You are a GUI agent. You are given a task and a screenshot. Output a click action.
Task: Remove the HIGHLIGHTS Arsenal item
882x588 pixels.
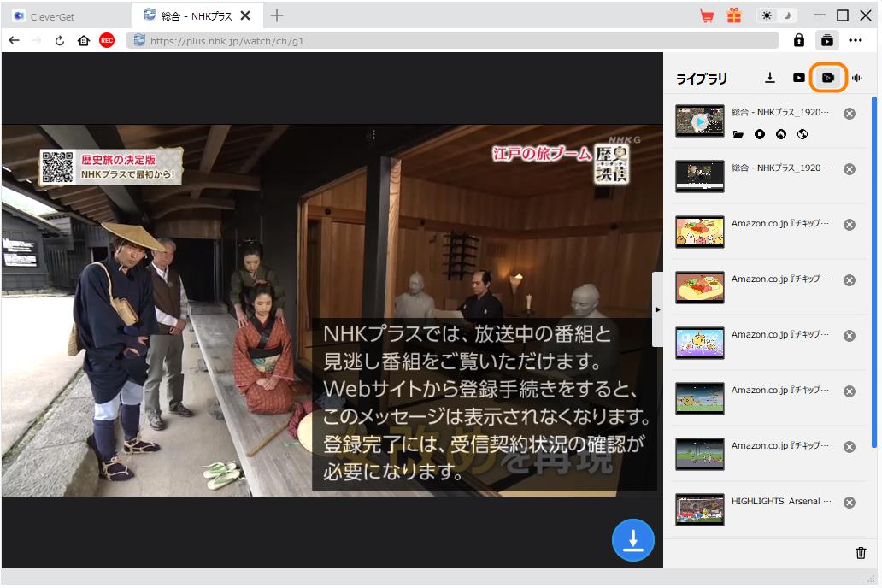(850, 503)
